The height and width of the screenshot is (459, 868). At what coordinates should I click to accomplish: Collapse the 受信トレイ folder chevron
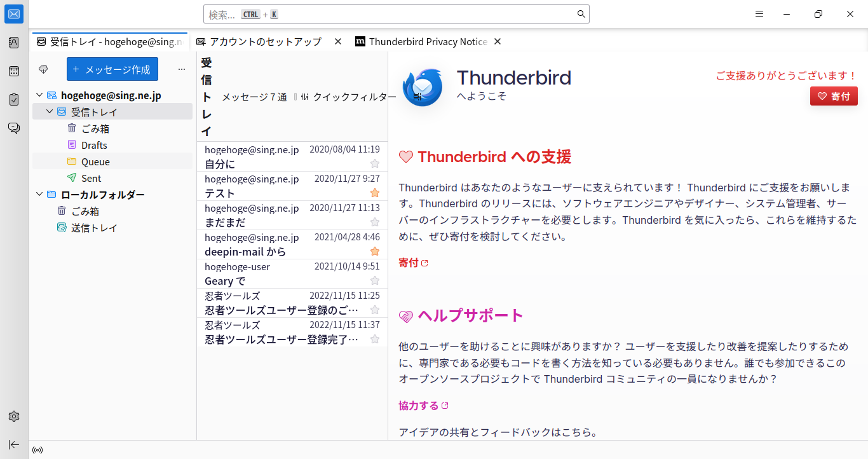tap(50, 112)
